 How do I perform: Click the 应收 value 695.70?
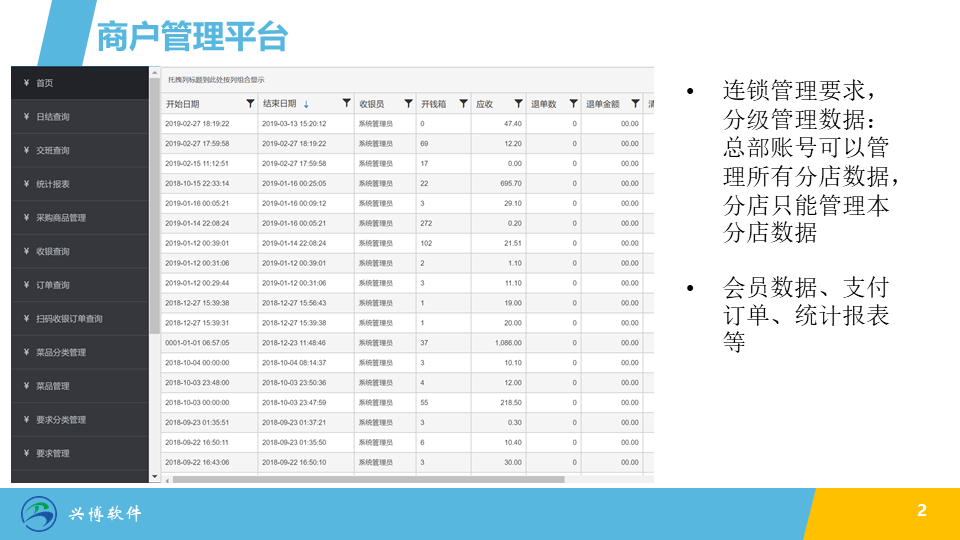pos(511,184)
